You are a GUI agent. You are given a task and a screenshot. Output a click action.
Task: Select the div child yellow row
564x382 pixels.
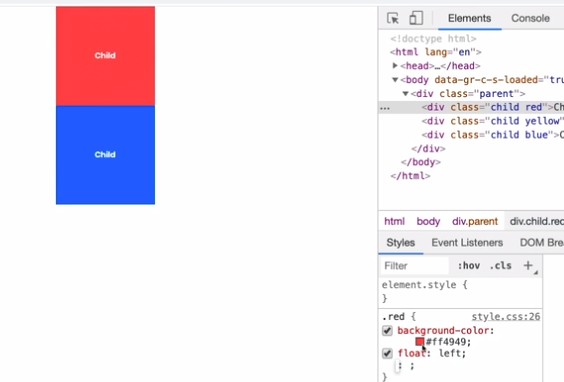point(471,121)
